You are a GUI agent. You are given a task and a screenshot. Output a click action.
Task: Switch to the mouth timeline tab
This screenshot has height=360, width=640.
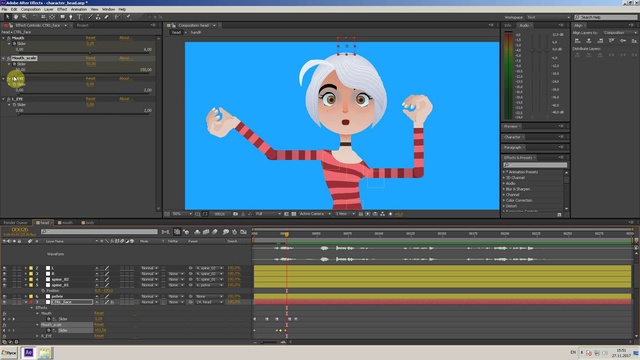(67, 223)
